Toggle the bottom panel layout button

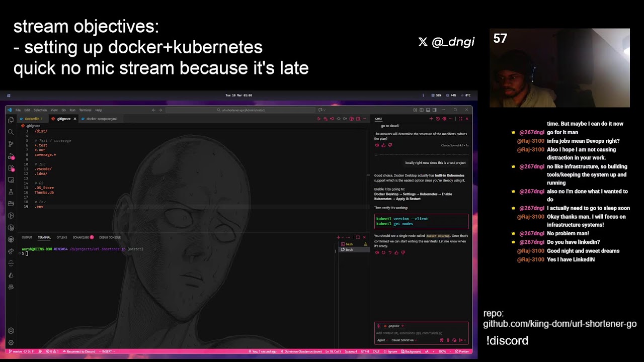(428, 110)
